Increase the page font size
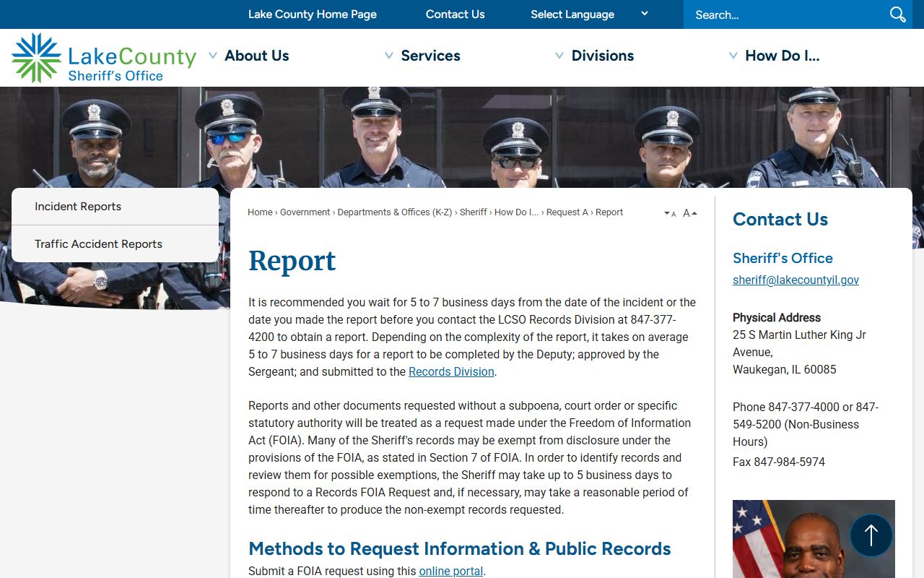 pyautogui.click(x=690, y=213)
